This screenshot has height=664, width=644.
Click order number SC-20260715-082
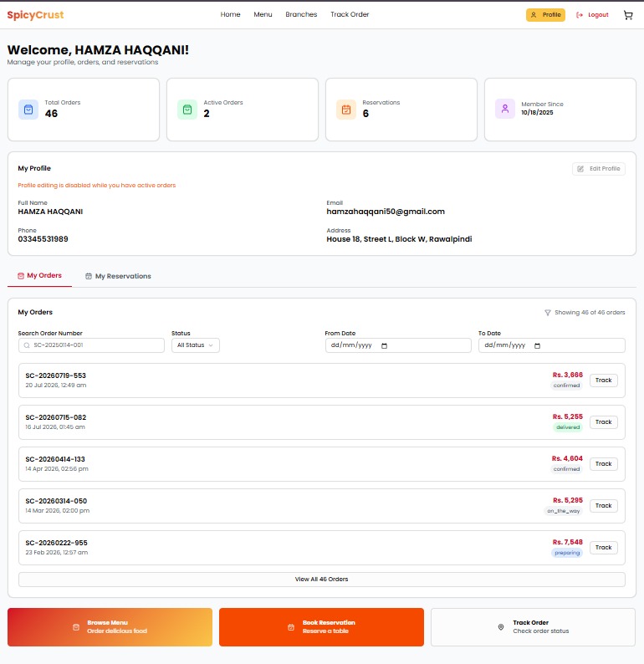(55, 417)
